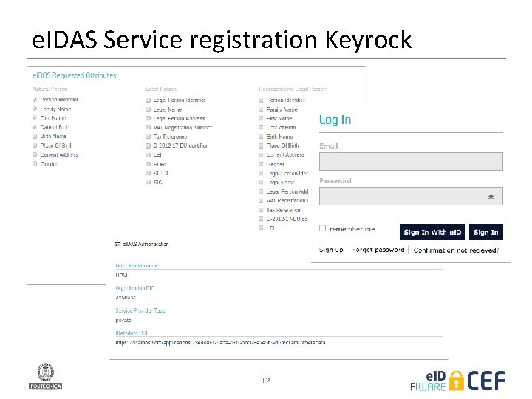Image resolution: width=532 pixels, height=399 pixels.
Task: Click the eIDAS Requested Attributes heading
Action: point(75,75)
